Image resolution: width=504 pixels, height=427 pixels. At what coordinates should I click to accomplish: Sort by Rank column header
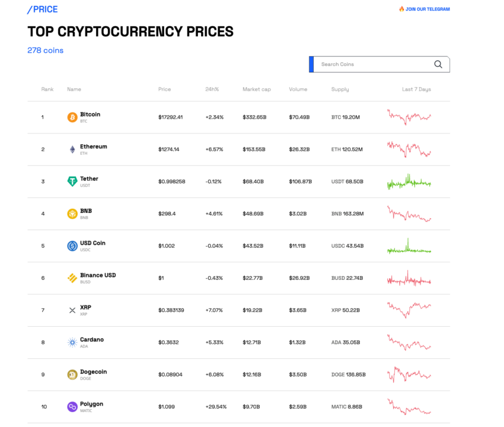[47, 90]
